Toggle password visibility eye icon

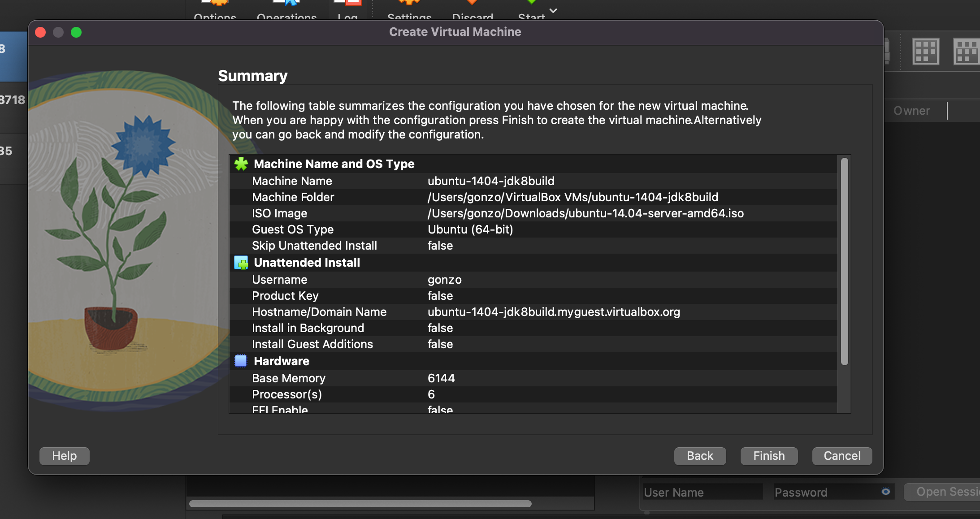tap(885, 492)
